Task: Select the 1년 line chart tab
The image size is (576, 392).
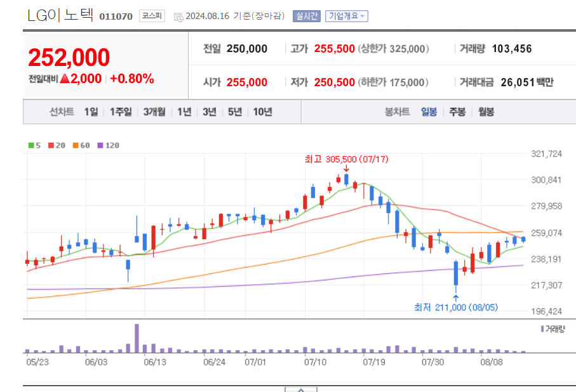Action: tap(184, 112)
